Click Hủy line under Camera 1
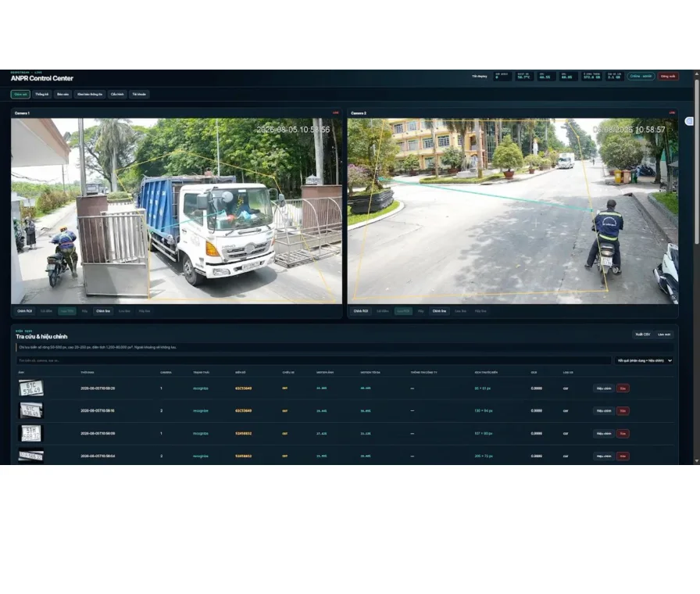Screen dimensions: 700x594 point(145,311)
